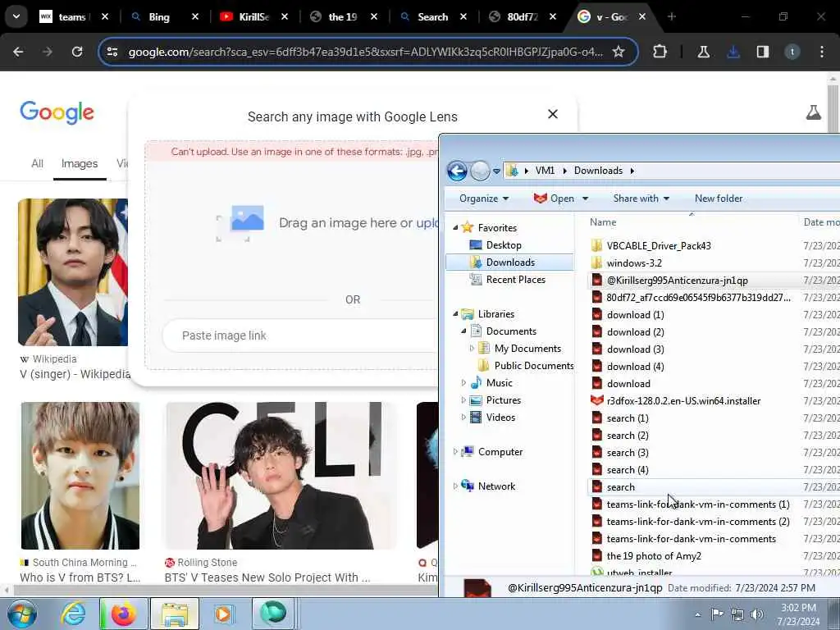Switch to the 80df72 browser tab
This screenshot has width=840, height=630.
pos(523,17)
